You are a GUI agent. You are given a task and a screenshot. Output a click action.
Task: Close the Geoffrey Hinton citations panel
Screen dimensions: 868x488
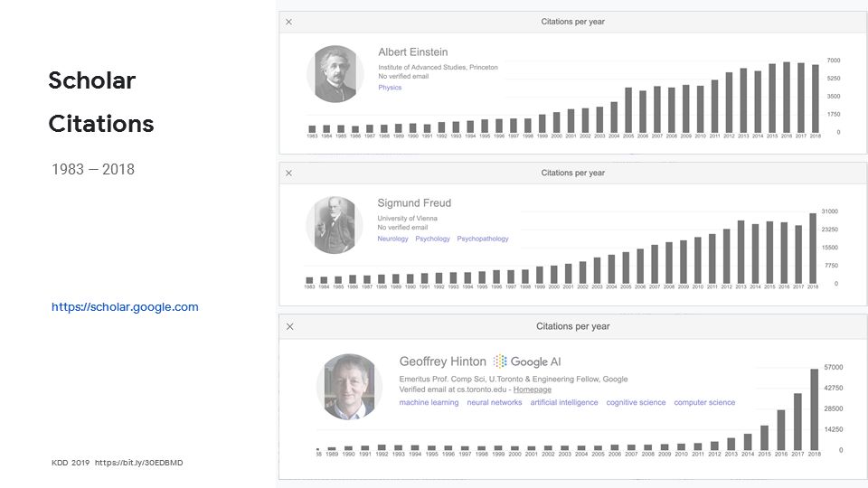[289, 326]
